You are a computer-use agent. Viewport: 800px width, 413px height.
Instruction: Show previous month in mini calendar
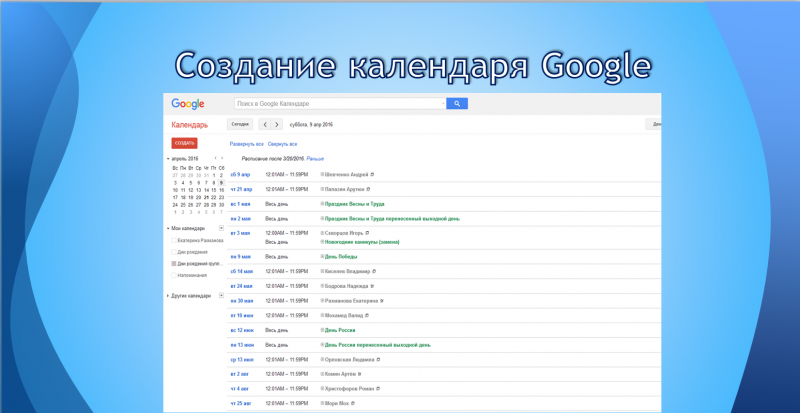coord(215,158)
